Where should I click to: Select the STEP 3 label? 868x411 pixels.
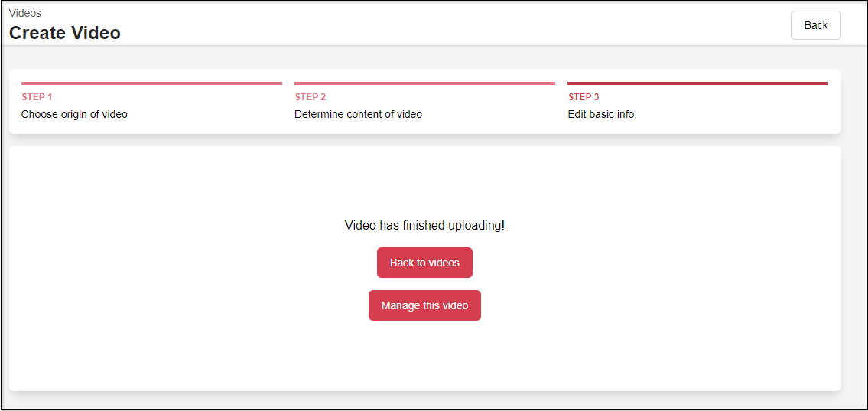click(584, 97)
